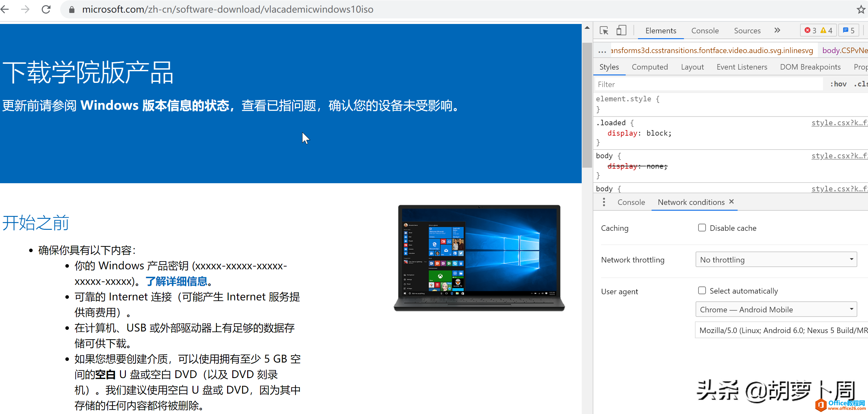Open the Network throttling dropdown
This screenshot has width=868, height=414.
(776, 260)
